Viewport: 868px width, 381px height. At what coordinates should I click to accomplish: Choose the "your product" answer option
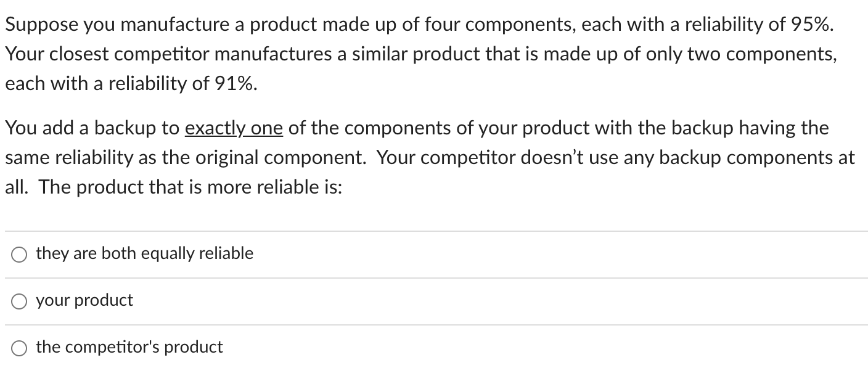(19, 301)
